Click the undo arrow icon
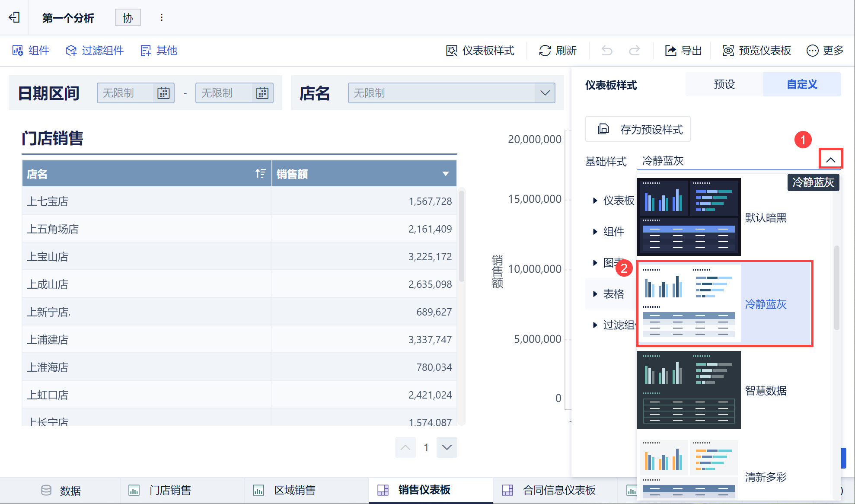 click(x=607, y=51)
